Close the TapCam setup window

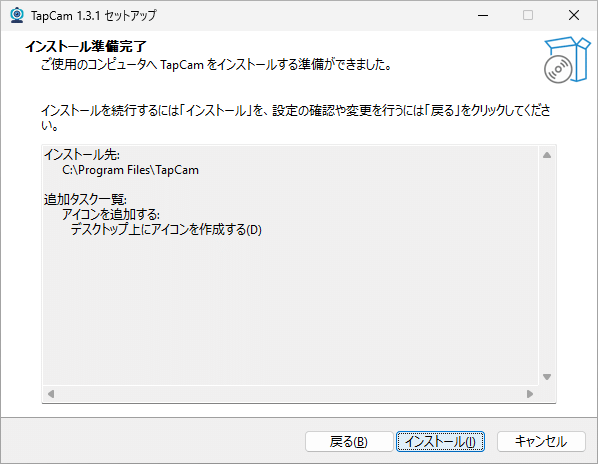tap(574, 15)
